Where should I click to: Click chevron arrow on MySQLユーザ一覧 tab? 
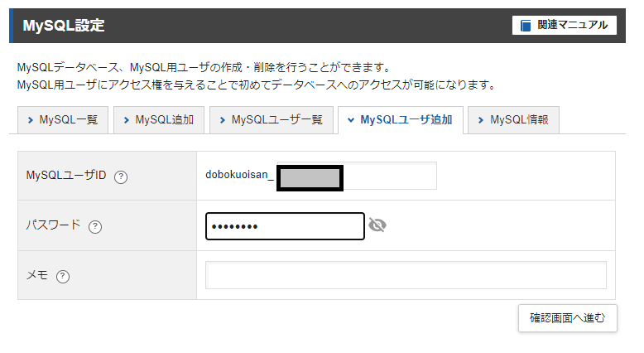point(222,120)
